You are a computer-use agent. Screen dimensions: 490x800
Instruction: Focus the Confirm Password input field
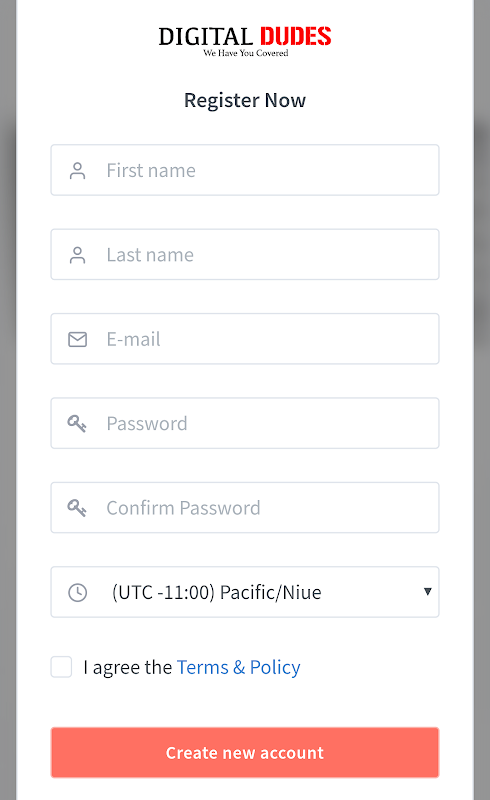[x=245, y=507]
